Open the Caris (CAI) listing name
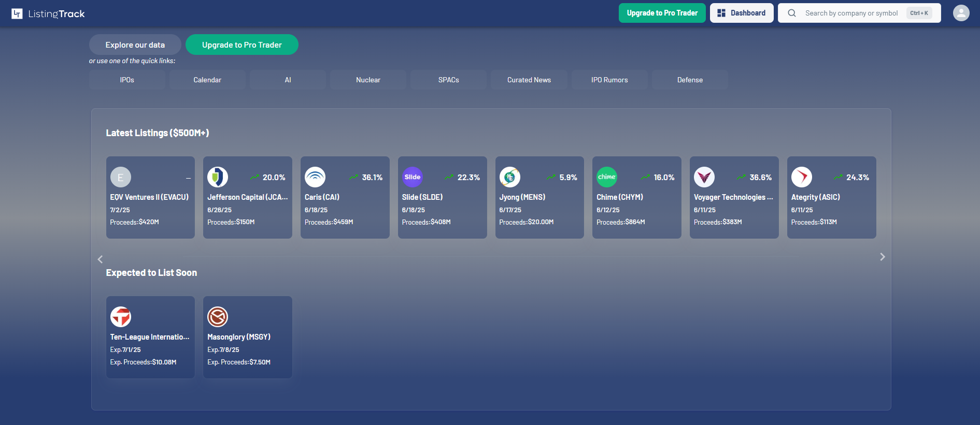980x425 pixels. (322, 197)
